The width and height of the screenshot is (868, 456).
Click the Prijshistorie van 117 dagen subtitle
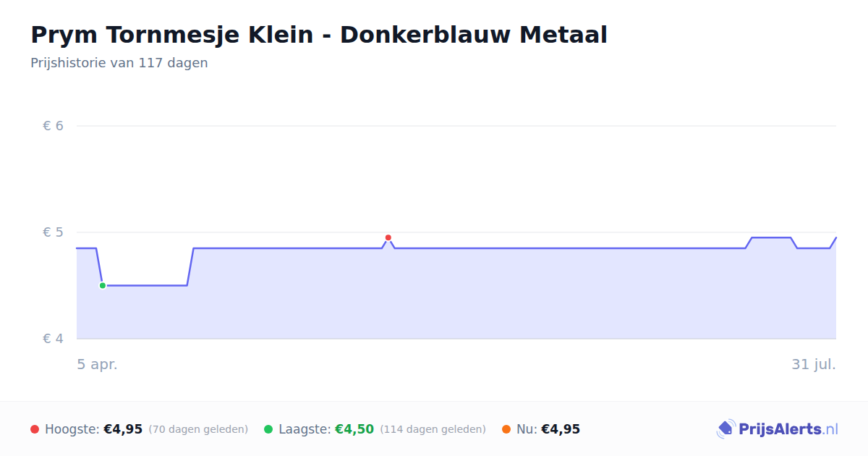tap(119, 63)
